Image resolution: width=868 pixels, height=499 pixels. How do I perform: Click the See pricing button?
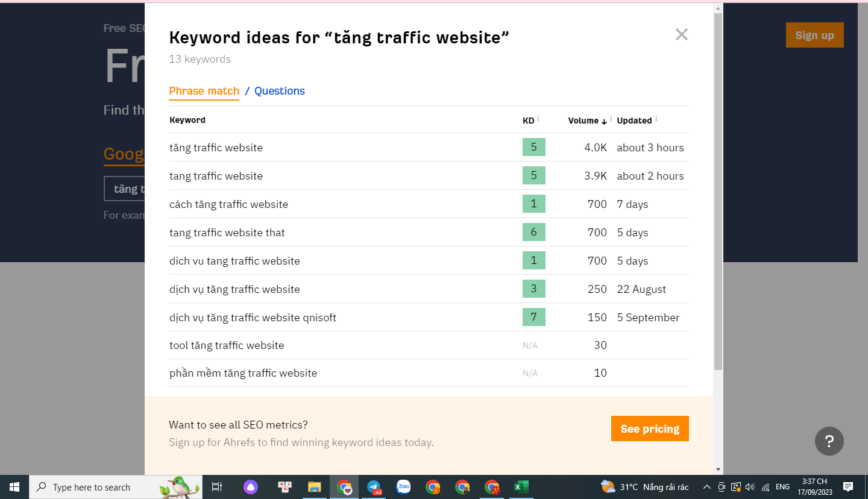[x=650, y=428]
